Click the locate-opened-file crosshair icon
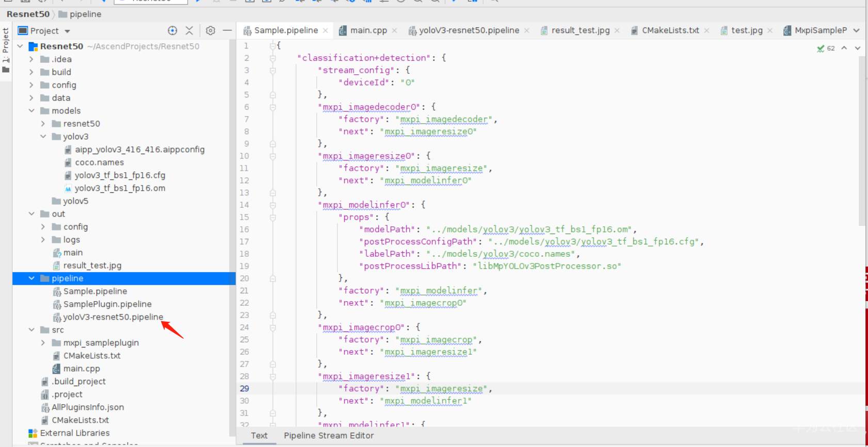The width and height of the screenshot is (868, 447). pyautogui.click(x=172, y=31)
